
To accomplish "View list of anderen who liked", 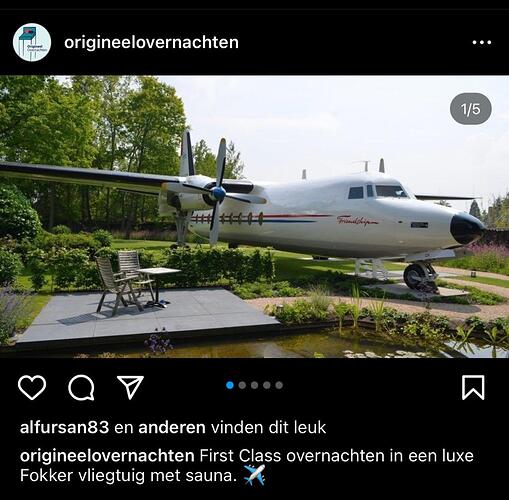I will [172, 427].
